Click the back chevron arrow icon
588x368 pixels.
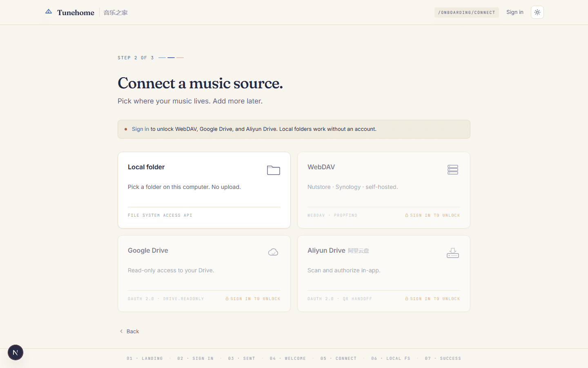(x=121, y=331)
